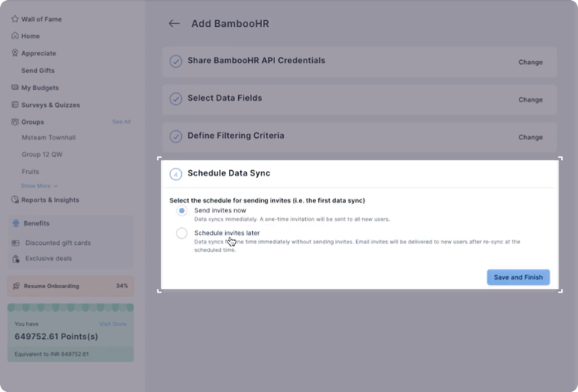The image size is (578, 392).
Task: Click the Send invites now label
Action: tap(220, 210)
